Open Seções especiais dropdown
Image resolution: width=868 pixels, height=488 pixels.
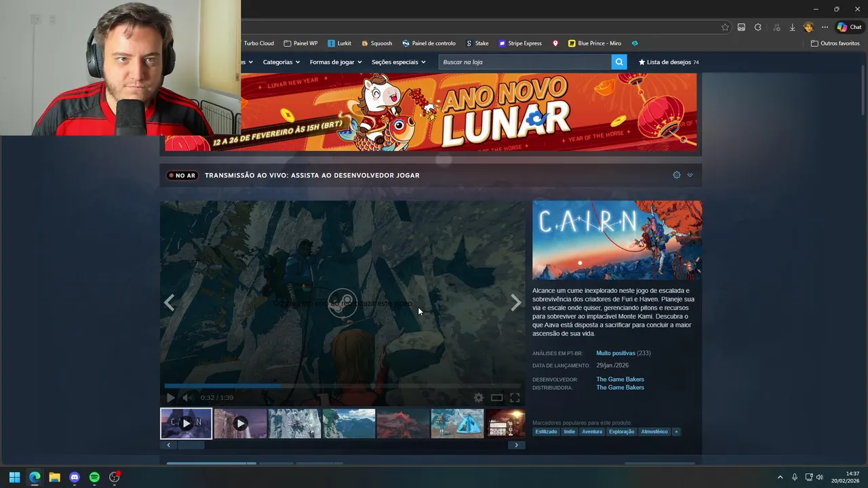click(x=399, y=62)
